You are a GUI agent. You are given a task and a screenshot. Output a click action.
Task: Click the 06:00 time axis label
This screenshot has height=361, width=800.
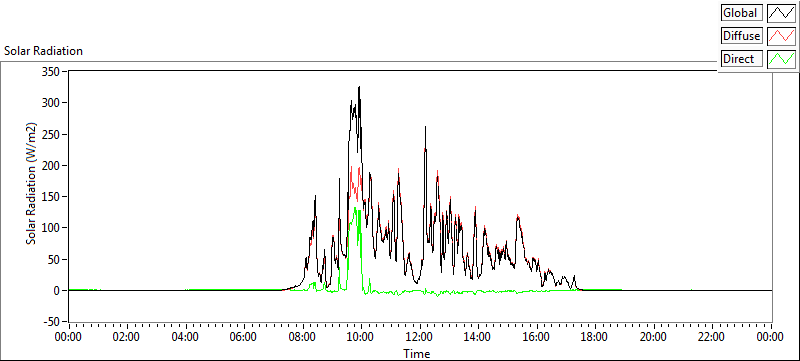tap(243, 337)
